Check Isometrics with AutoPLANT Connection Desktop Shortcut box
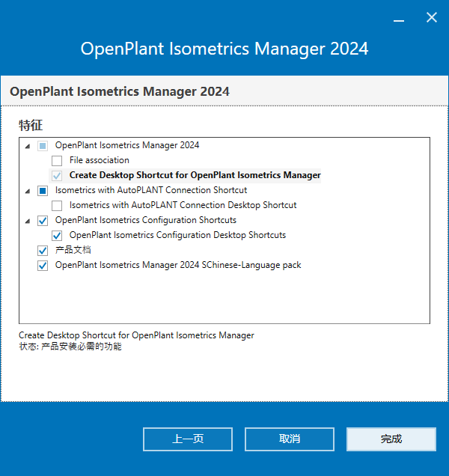Image resolution: width=449 pixels, height=476 pixels. pos(57,206)
